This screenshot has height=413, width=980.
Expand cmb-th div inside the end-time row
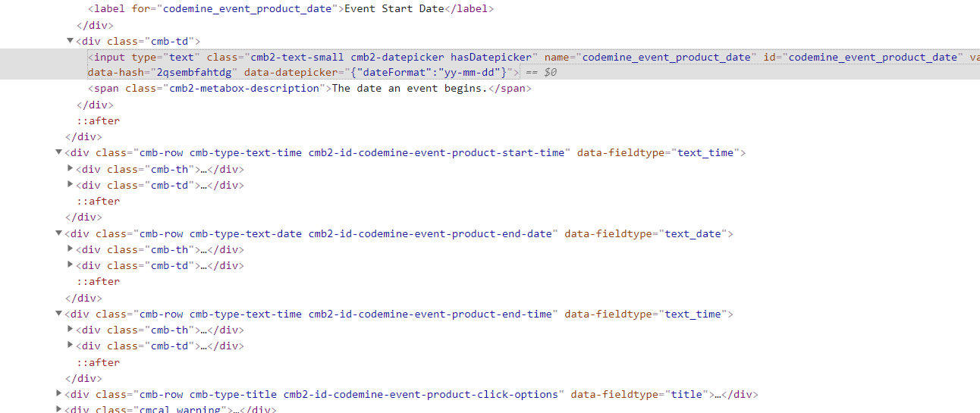click(x=71, y=330)
